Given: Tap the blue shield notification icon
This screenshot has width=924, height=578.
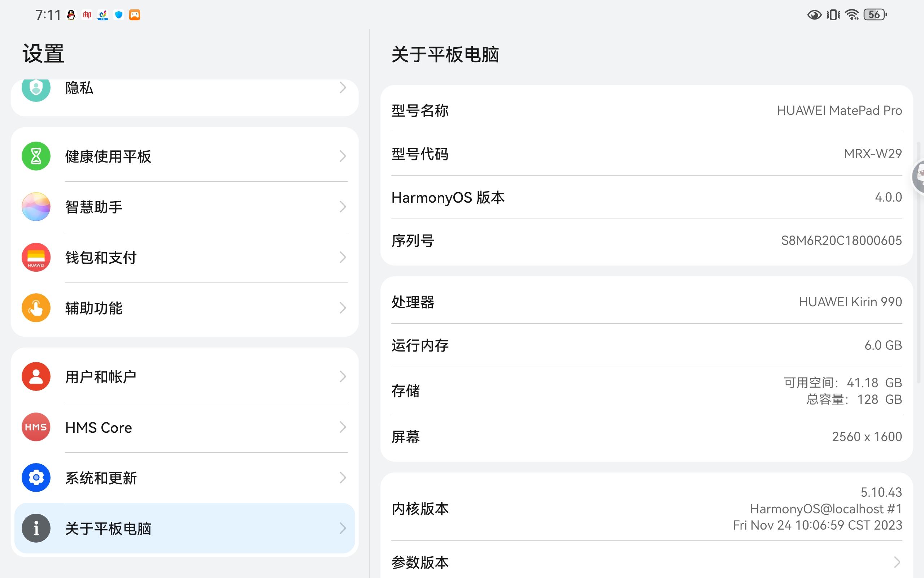Looking at the screenshot, I should coord(119,15).
